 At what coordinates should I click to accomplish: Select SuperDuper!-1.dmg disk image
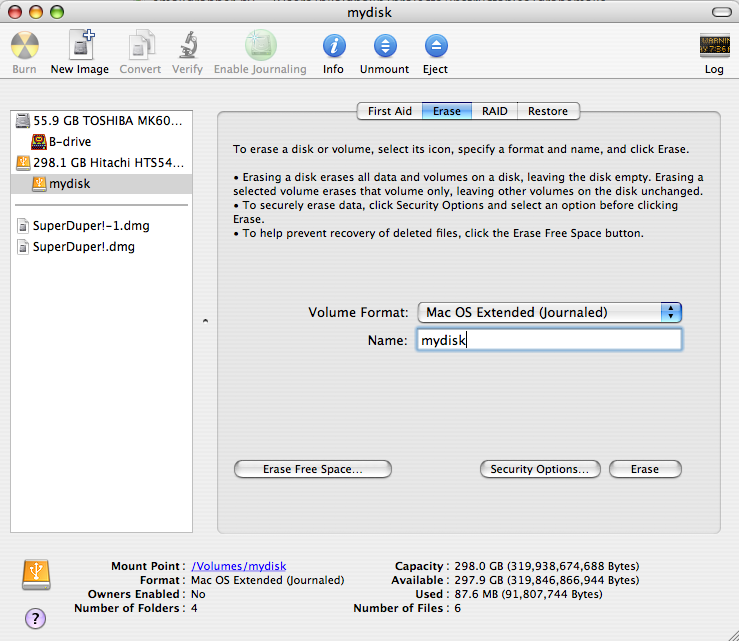point(101,226)
